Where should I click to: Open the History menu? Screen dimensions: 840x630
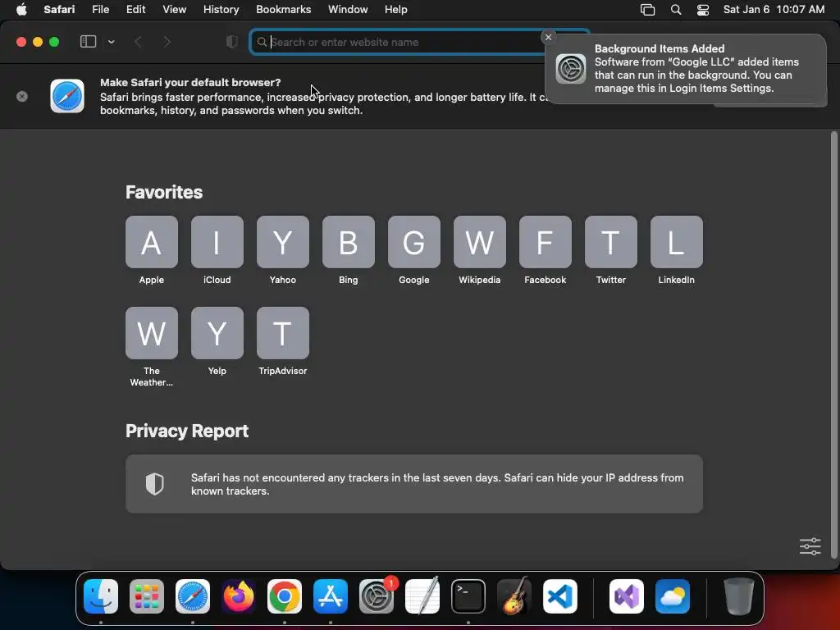(221, 9)
